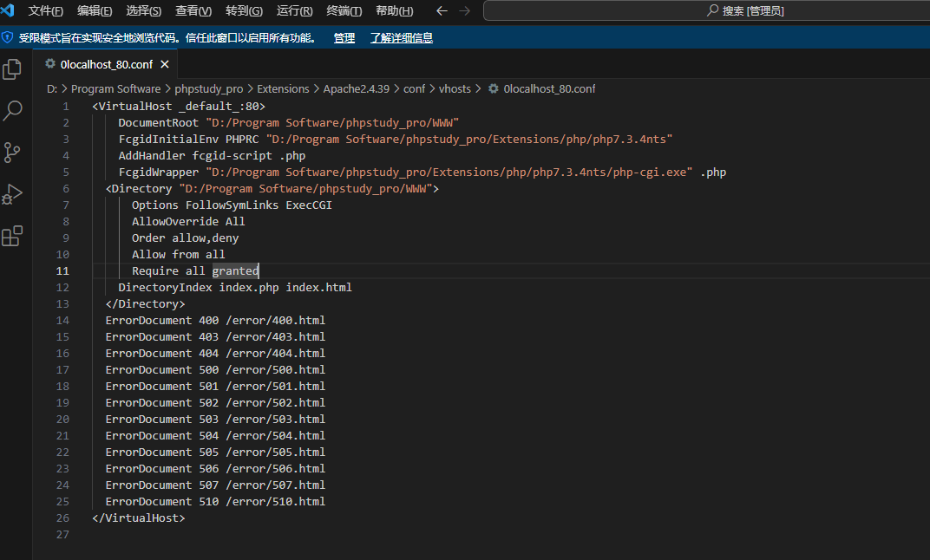Click ErrorDocument 500 /error/500.html
The height and width of the screenshot is (560, 930).
point(215,370)
